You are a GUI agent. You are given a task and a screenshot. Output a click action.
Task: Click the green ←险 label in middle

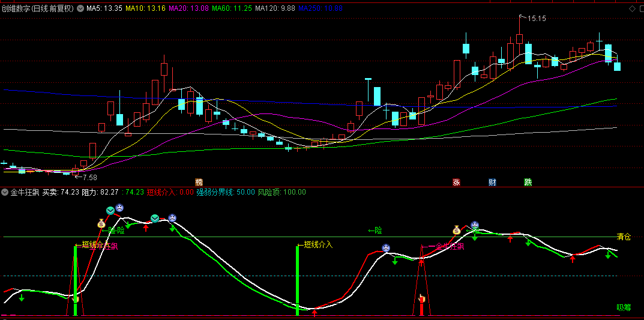pos(375,231)
